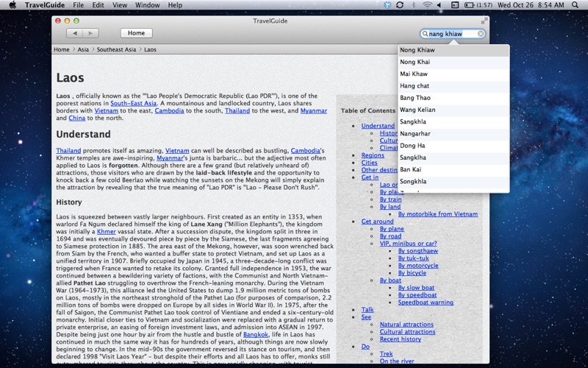Open the Window menu
The height and width of the screenshot is (368, 588).
(x=148, y=5)
